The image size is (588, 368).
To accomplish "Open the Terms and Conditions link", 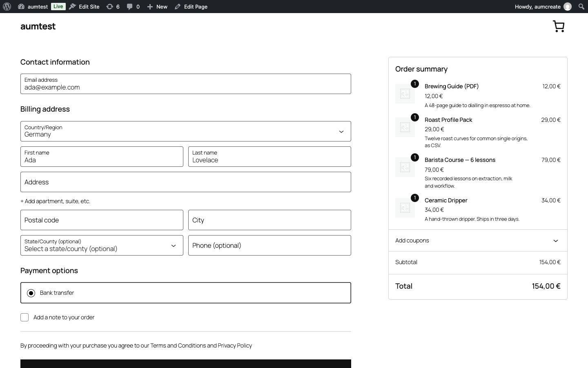I will coord(178,346).
